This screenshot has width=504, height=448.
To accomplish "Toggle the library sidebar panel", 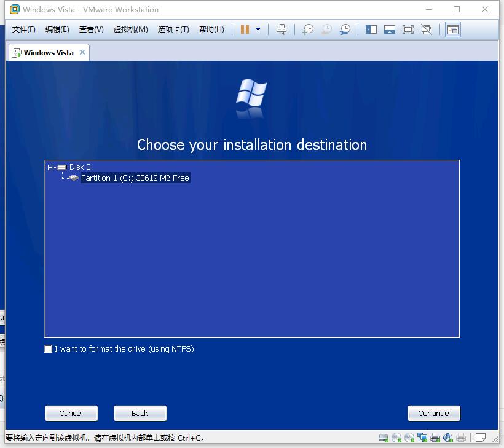I will pos(371,29).
